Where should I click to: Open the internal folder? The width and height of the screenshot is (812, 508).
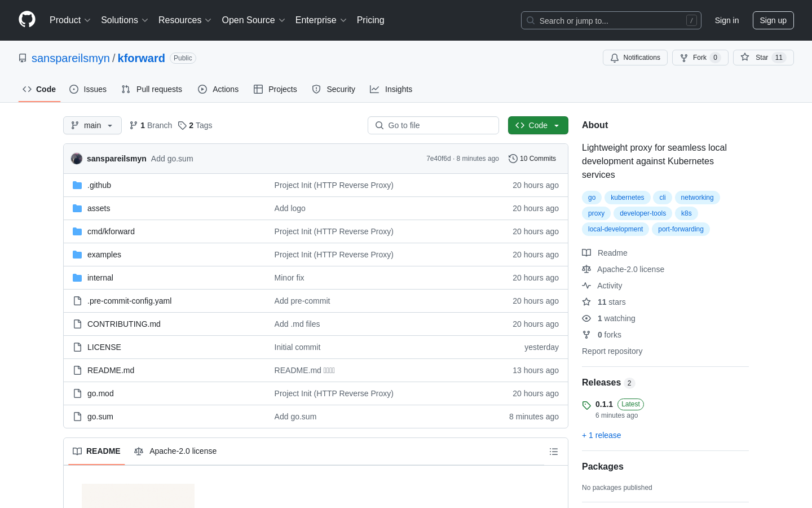tap(100, 278)
